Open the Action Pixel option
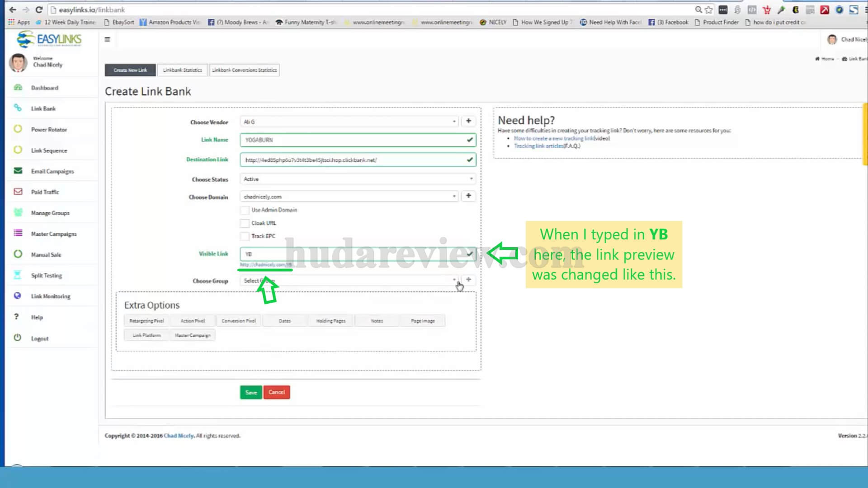 coord(193,321)
